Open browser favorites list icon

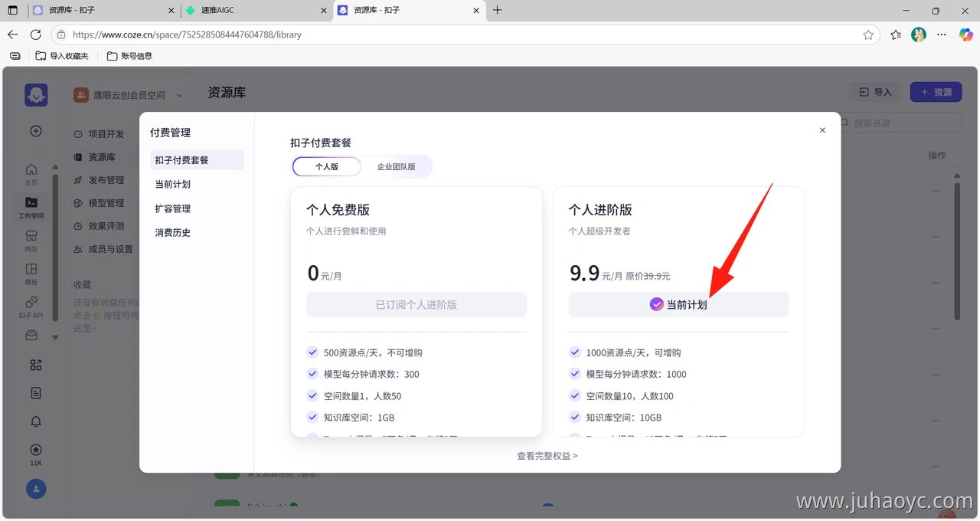(896, 34)
